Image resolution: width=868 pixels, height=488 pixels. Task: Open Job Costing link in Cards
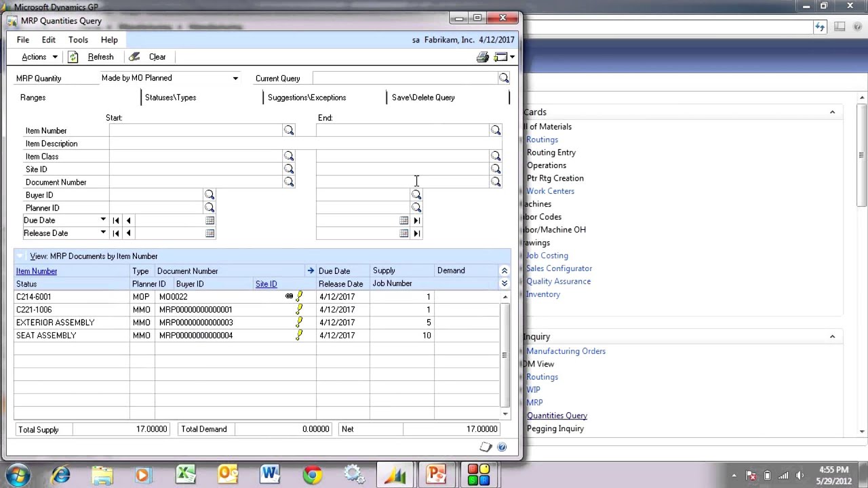pos(547,256)
